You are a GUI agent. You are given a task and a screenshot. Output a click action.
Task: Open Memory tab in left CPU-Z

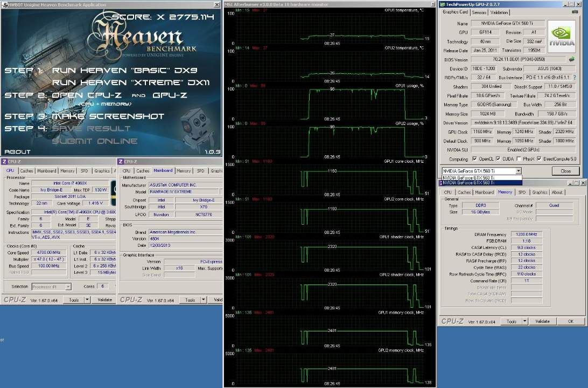click(x=67, y=171)
